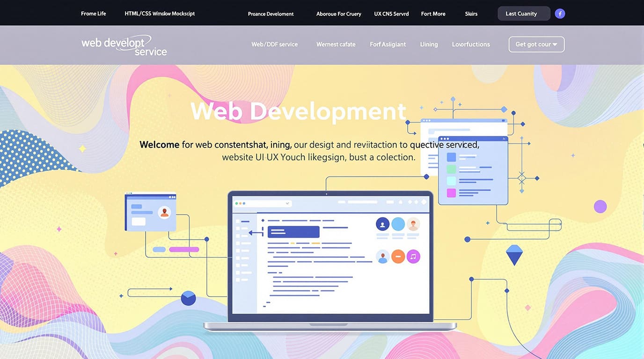Open the Proance Develoment menu item

click(271, 14)
